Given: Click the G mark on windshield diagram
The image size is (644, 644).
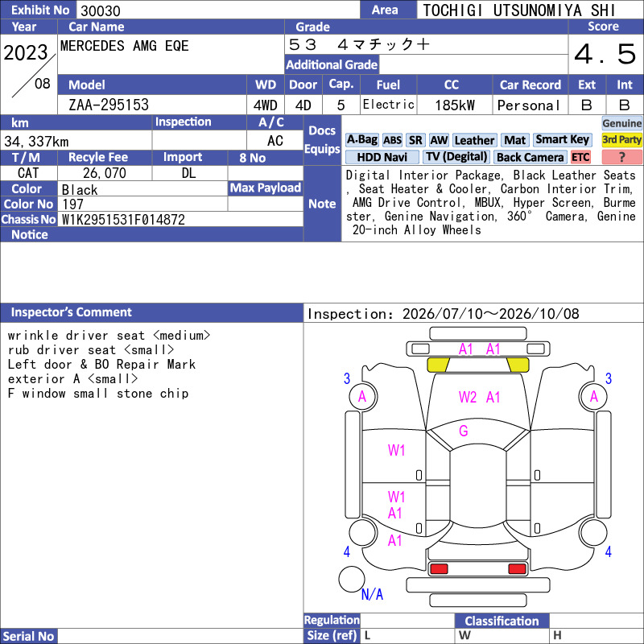Looking at the screenshot, I should 464,431.
